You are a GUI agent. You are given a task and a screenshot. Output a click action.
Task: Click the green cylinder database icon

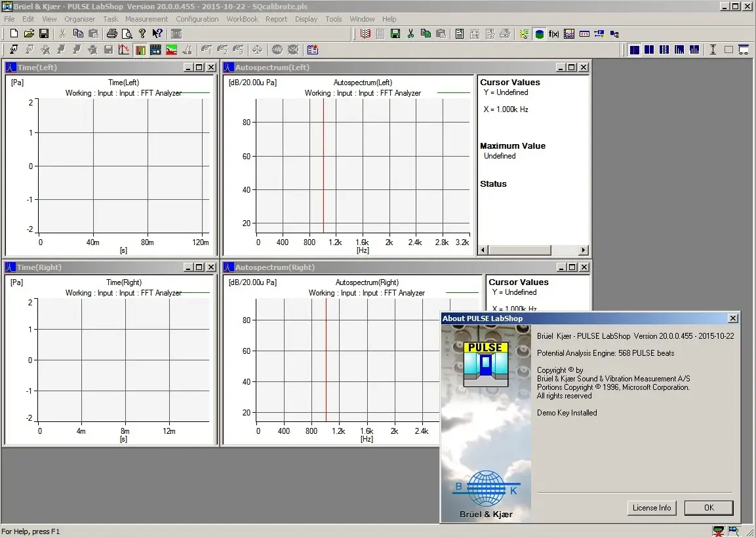(539, 34)
